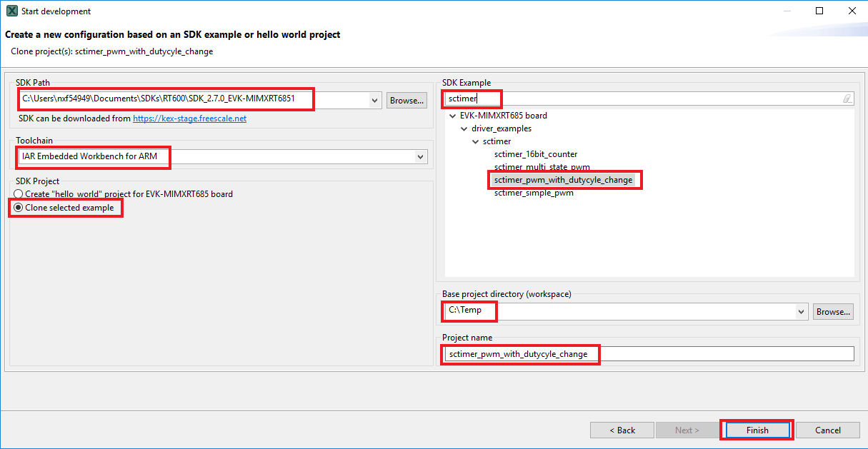This screenshot has width=868, height=449.
Task: Cancel the Start development dialog
Action: [827, 430]
